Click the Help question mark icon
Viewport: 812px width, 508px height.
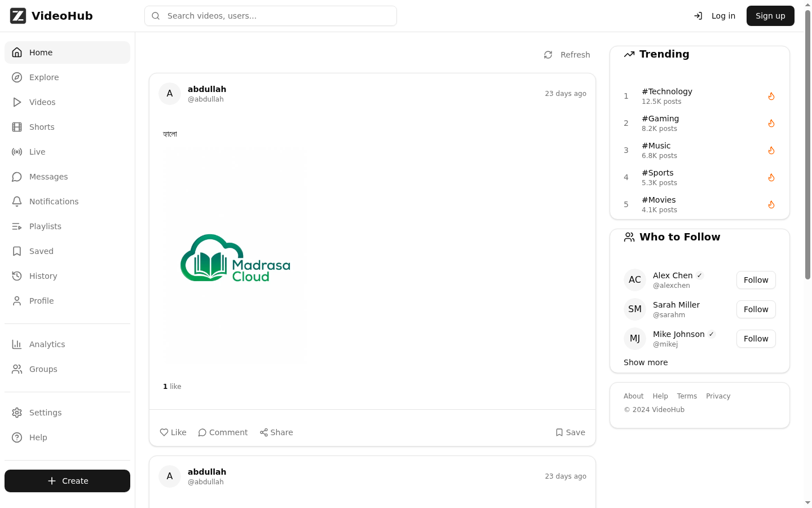[x=17, y=437]
